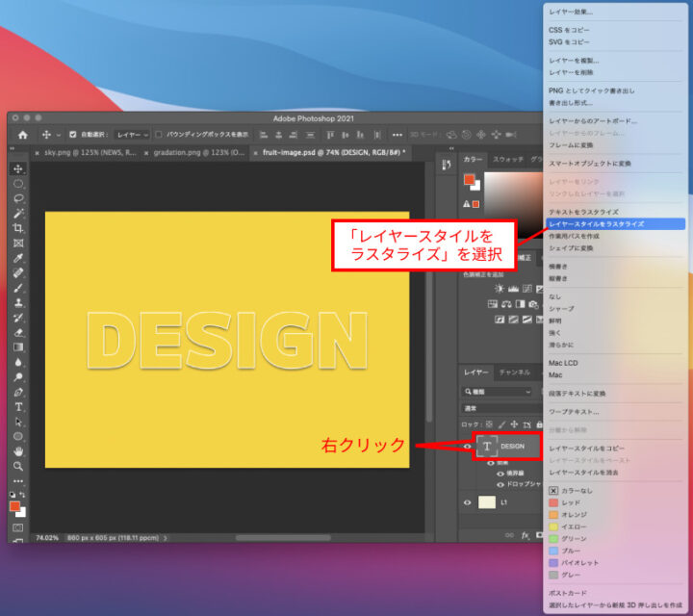Add a Levels adjustment
Image resolution: width=693 pixels, height=616 pixels.
513,289
